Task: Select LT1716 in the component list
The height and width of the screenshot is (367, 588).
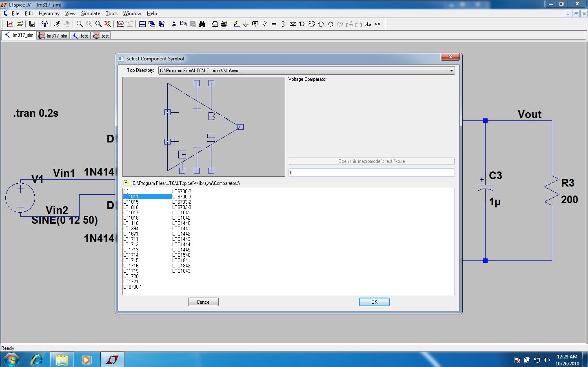Action: coord(131,266)
